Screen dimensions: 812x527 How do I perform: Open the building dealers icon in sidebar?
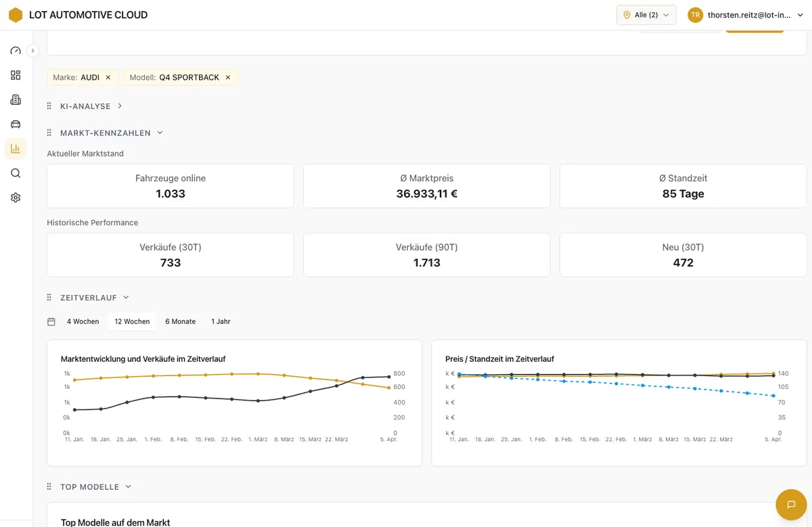(16, 99)
